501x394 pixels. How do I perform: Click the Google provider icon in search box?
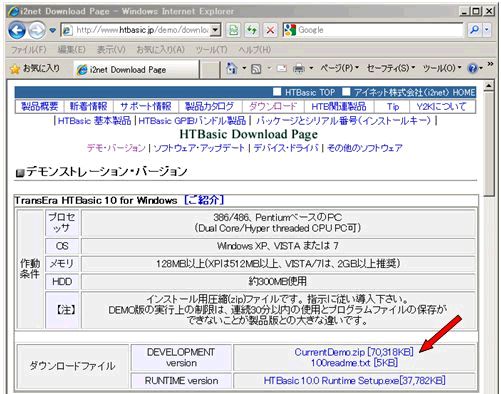coord(290,30)
